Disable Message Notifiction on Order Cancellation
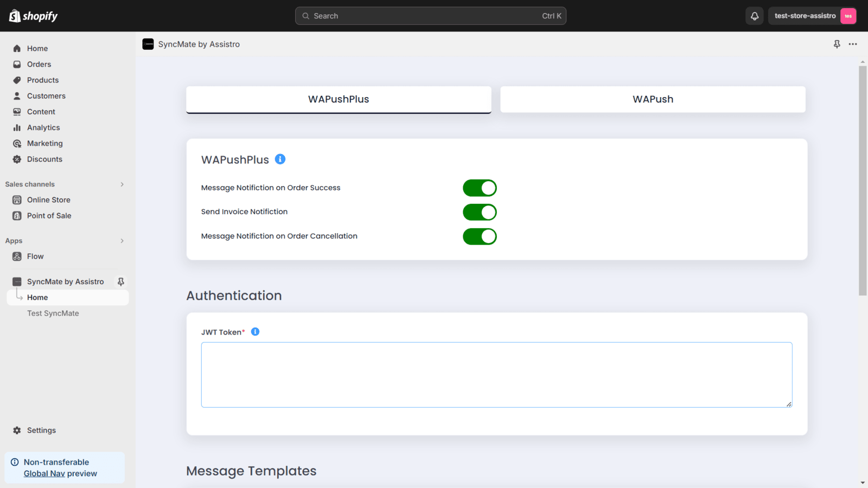The image size is (868, 488). [x=480, y=236]
